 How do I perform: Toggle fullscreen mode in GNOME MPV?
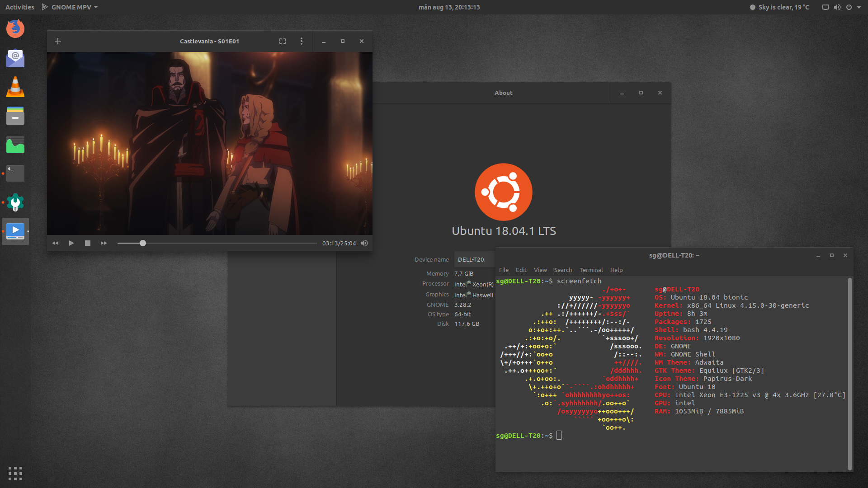283,41
